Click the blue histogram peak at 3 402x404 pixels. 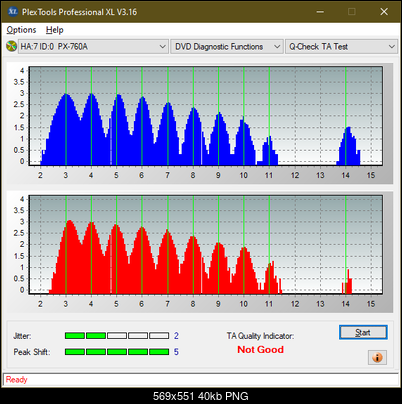pos(66,129)
